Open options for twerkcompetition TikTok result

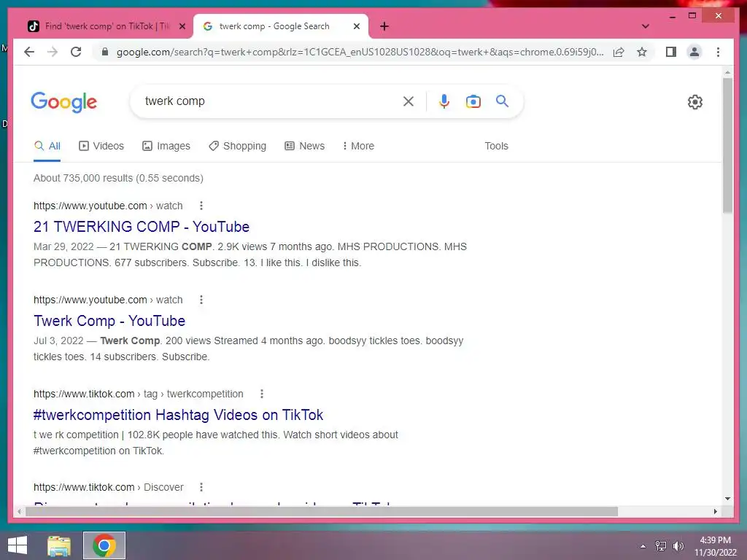click(x=262, y=394)
